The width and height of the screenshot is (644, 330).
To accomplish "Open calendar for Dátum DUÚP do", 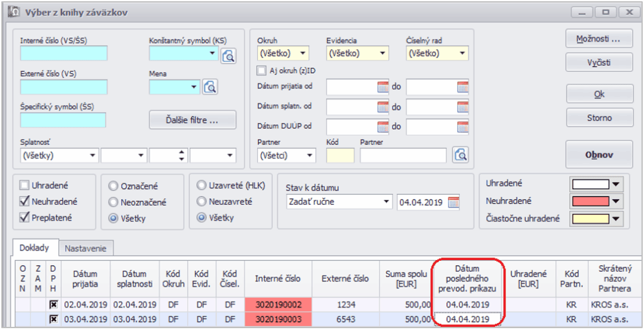I will [x=463, y=127].
